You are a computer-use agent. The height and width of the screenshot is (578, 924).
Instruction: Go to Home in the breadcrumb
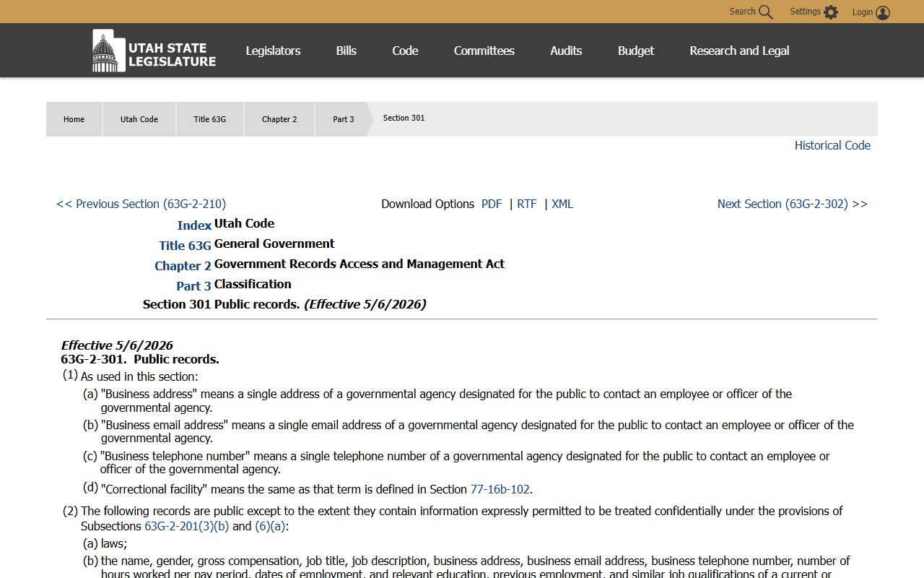pyautogui.click(x=74, y=119)
